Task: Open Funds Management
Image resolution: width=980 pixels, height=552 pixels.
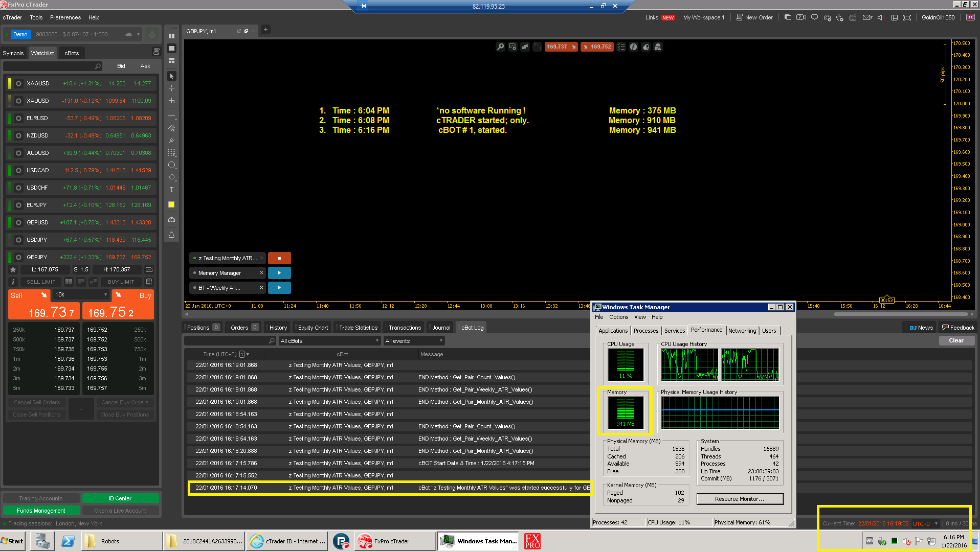Action: tap(41, 511)
